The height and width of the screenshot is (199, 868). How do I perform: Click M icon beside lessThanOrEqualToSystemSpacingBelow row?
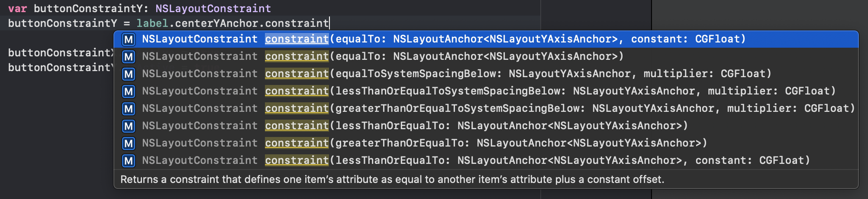click(x=129, y=91)
